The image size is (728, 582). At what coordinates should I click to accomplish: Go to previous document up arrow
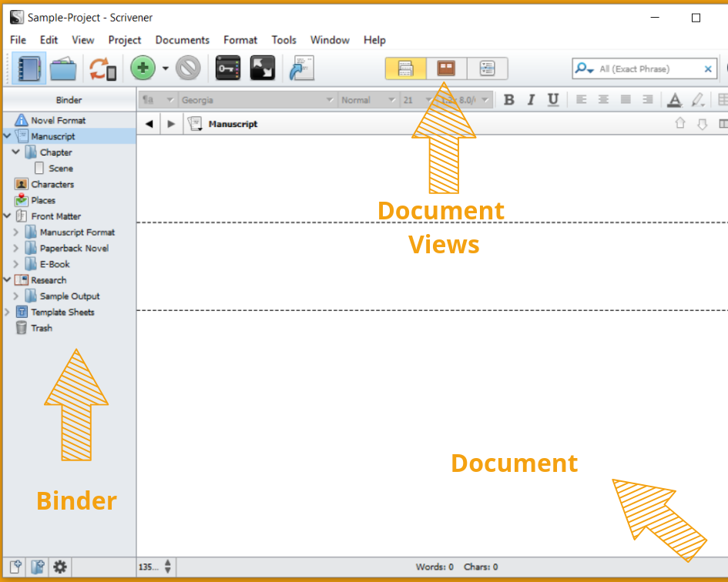coord(680,123)
